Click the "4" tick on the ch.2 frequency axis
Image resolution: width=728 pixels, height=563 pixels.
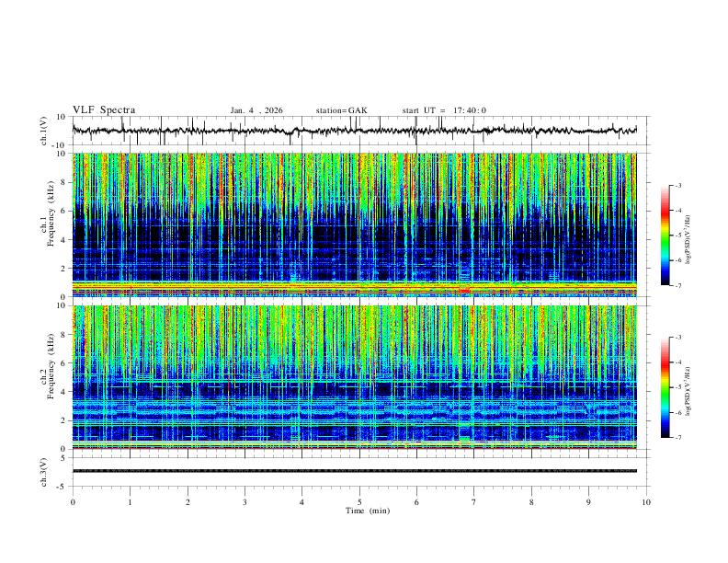(63, 392)
